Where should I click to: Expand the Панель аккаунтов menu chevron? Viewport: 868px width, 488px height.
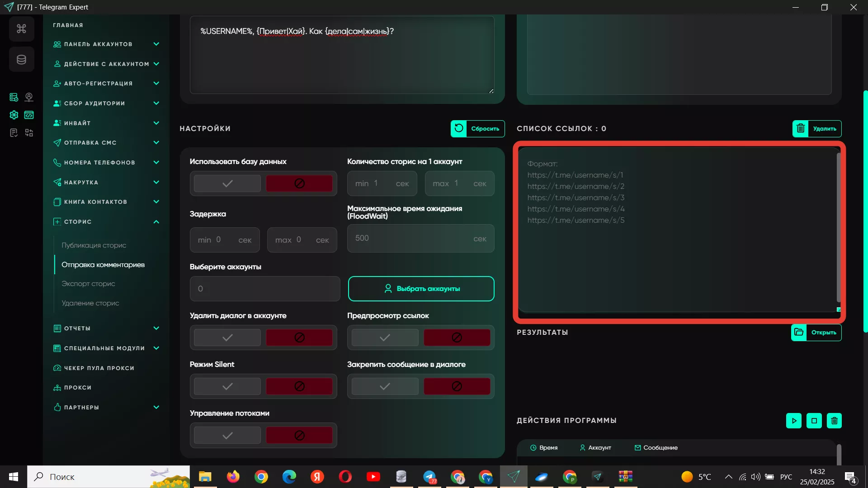[x=156, y=44]
